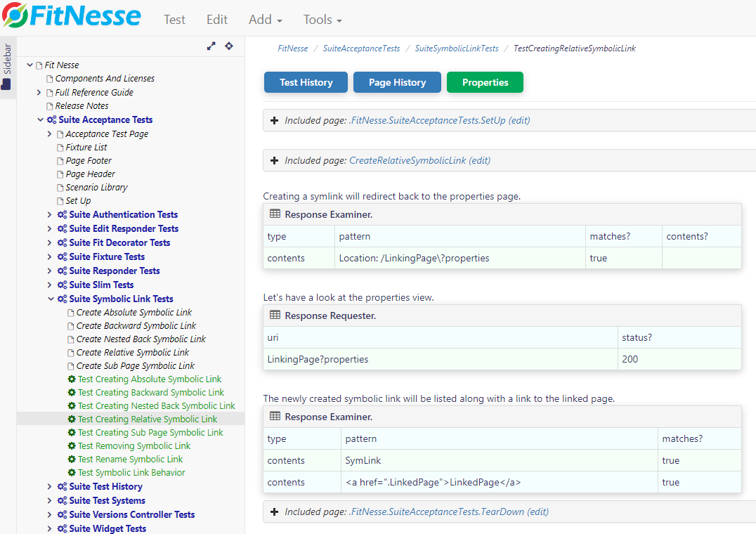The image size is (756, 534).
Task: Click the Fixture List page icon
Action: (60, 148)
